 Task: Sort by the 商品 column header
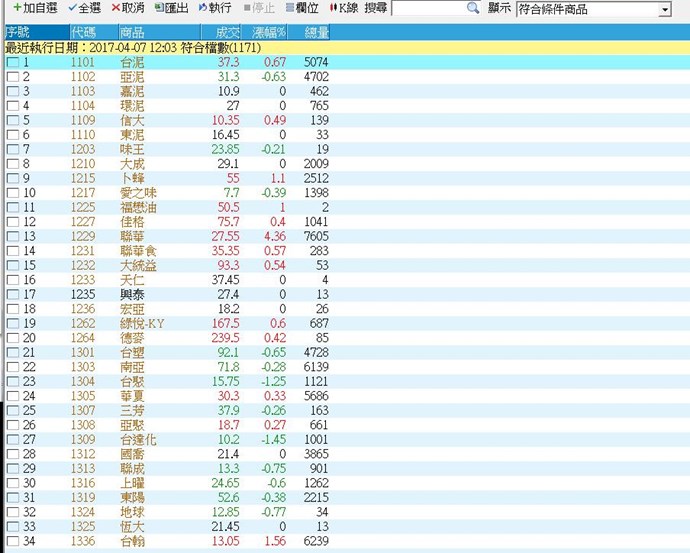click(159, 32)
